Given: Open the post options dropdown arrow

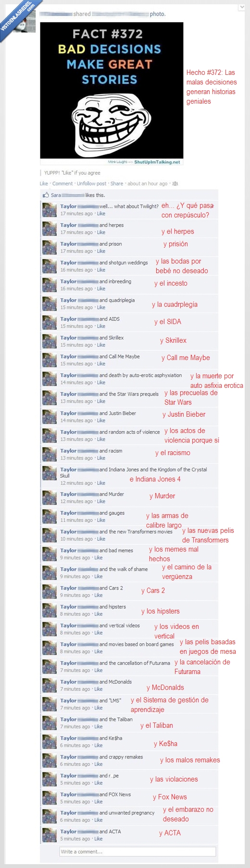Looking at the screenshot, I should (x=241, y=7).
